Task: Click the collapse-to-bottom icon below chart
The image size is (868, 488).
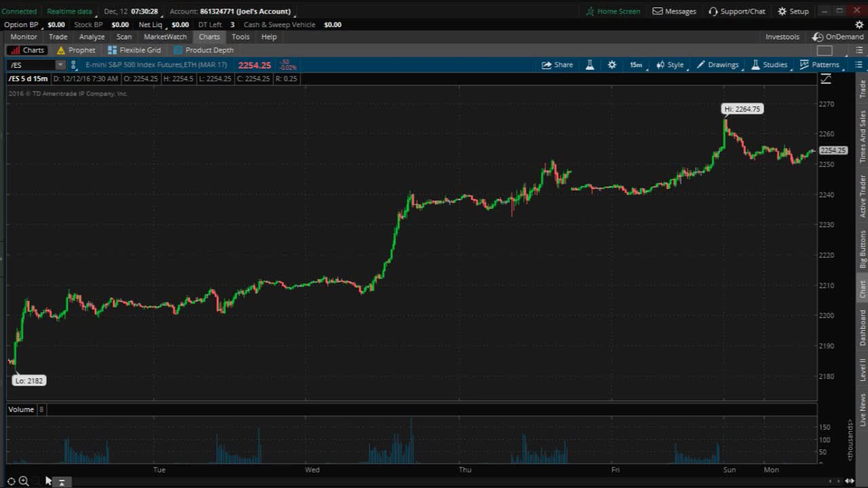Action: [x=61, y=482]
